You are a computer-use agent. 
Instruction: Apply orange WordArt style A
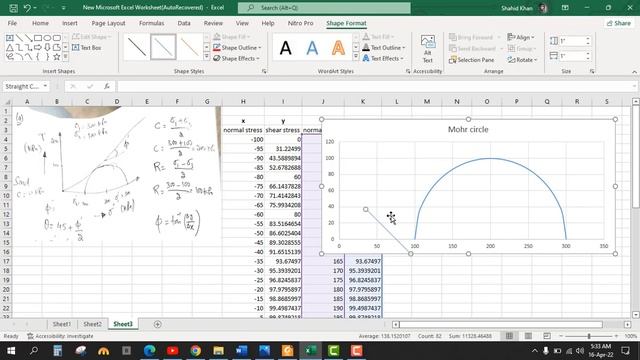[338, 48]
